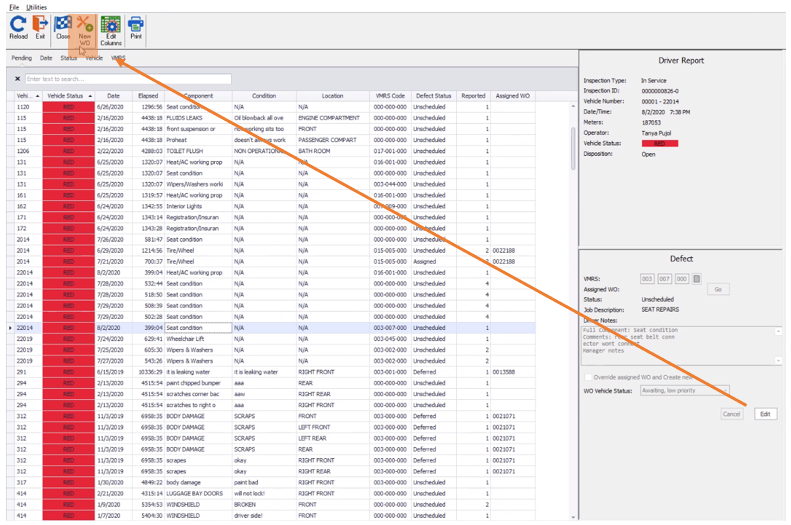791x525 pixels.
Task: Click the Print toolbar icon
Action: (135, 27)
